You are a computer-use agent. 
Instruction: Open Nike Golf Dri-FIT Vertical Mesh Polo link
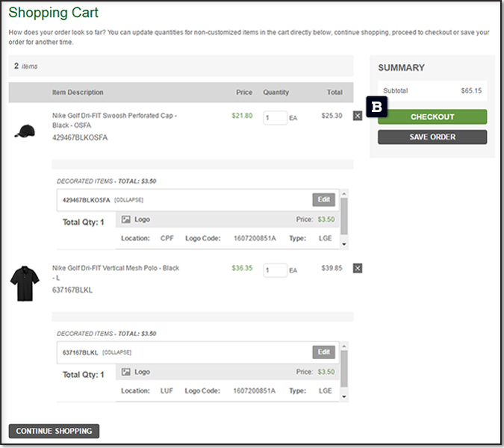(x=116, y=268)
